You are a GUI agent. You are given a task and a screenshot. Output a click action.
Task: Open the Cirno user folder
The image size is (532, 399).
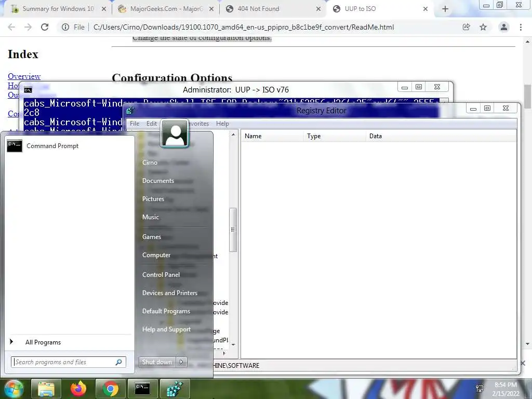150,163
